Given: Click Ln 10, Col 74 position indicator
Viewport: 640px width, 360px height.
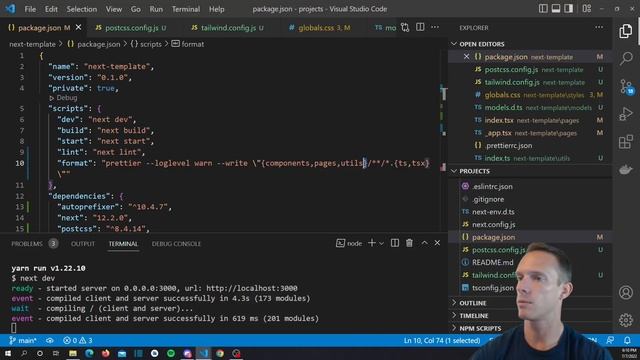Looking at the screenshot, I should pyautogui.click(x=442, y=340).
